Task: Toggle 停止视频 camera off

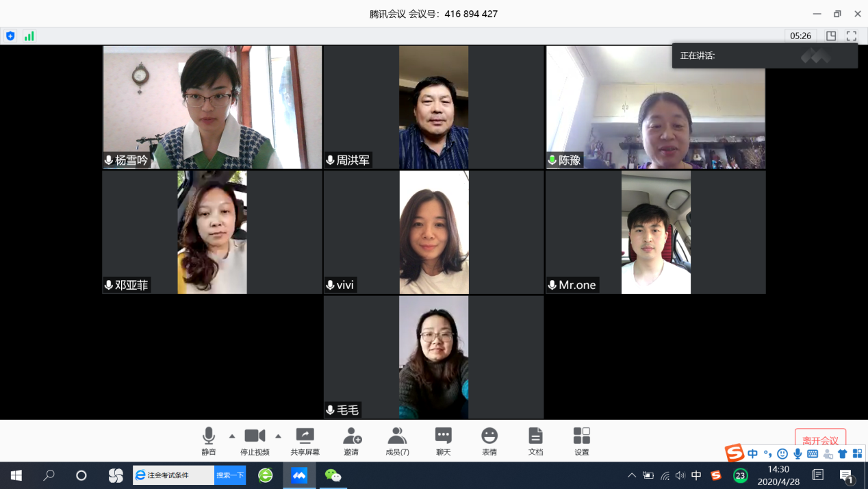Action: 255,441
